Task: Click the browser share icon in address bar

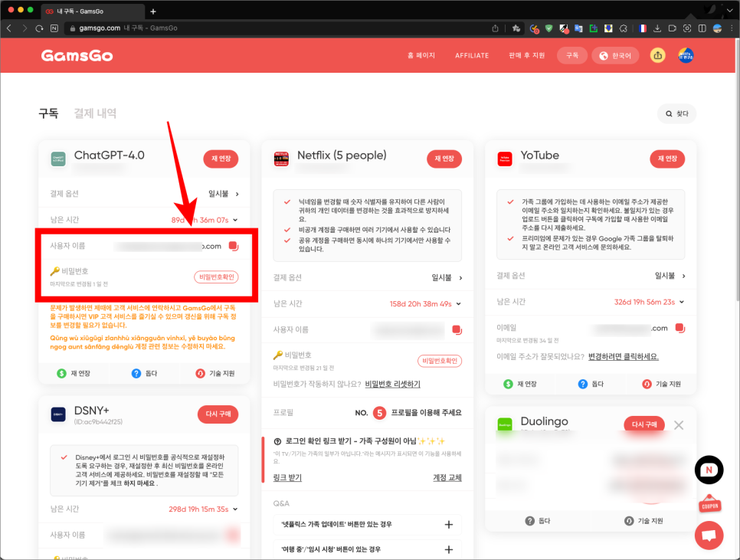Action: click(495, 28)
